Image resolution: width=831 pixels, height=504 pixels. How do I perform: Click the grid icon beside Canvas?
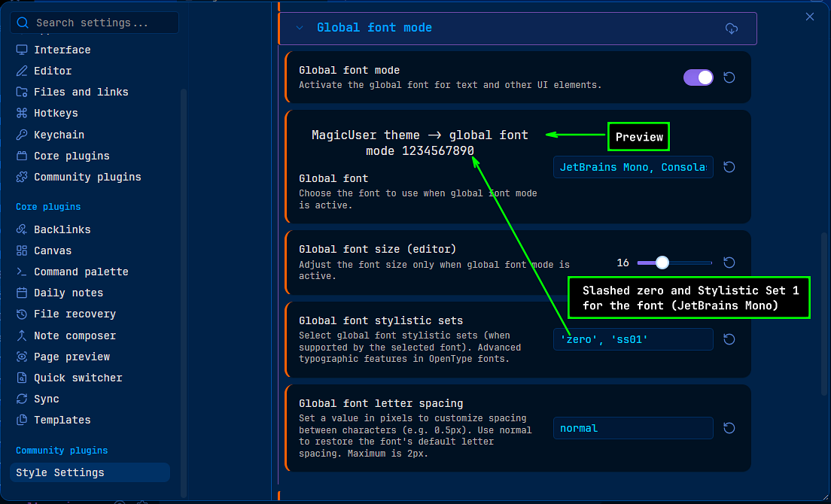pyautogui.click(x=22, y=251)
